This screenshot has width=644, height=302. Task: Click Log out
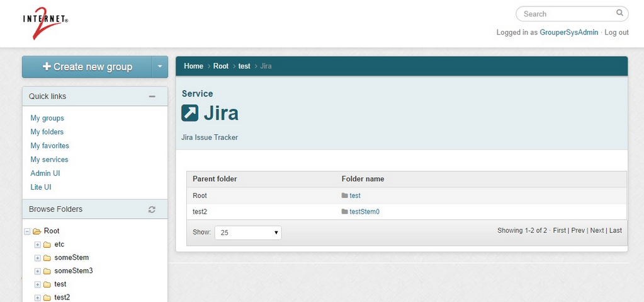616,33
